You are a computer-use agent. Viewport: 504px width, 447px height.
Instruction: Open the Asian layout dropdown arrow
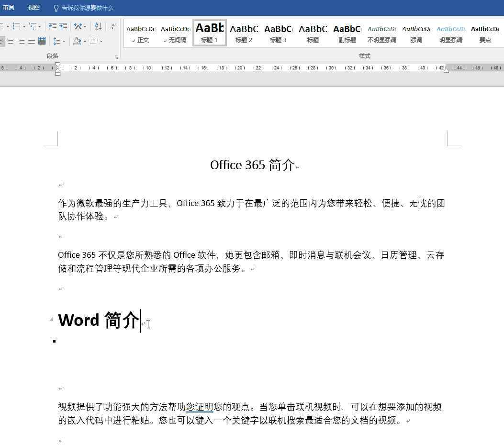(x=85, y=26)
